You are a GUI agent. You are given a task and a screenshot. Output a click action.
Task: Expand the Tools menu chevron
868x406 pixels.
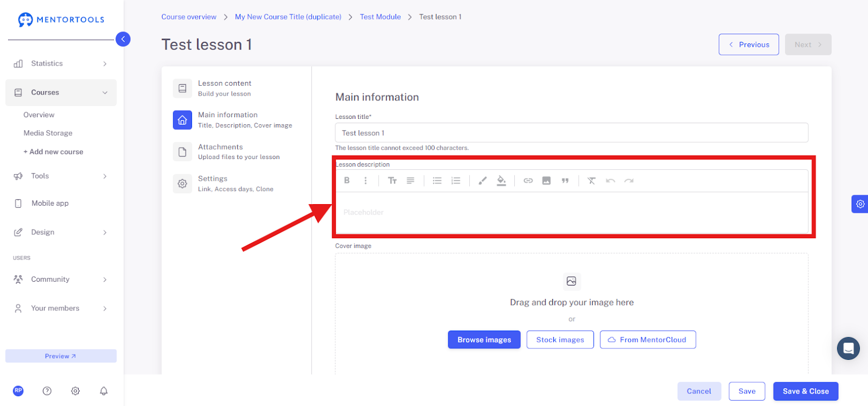105,176
